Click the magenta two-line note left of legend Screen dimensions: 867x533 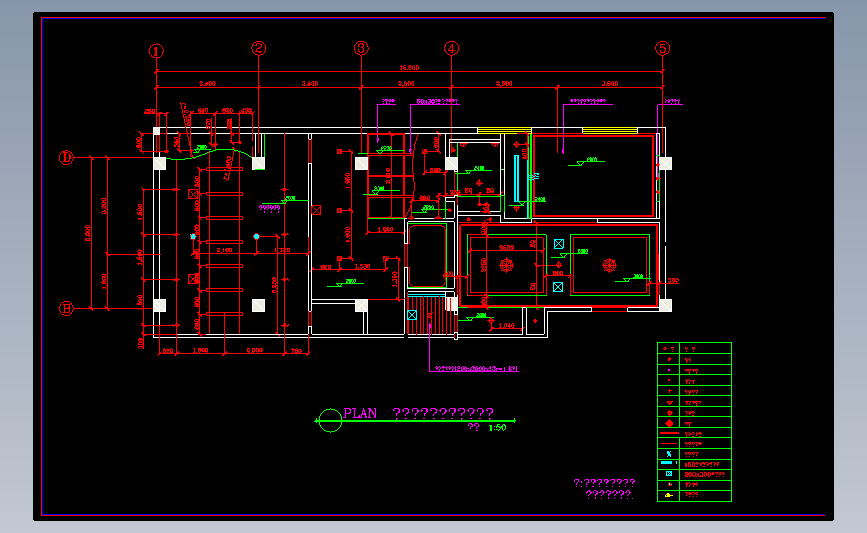604,489
